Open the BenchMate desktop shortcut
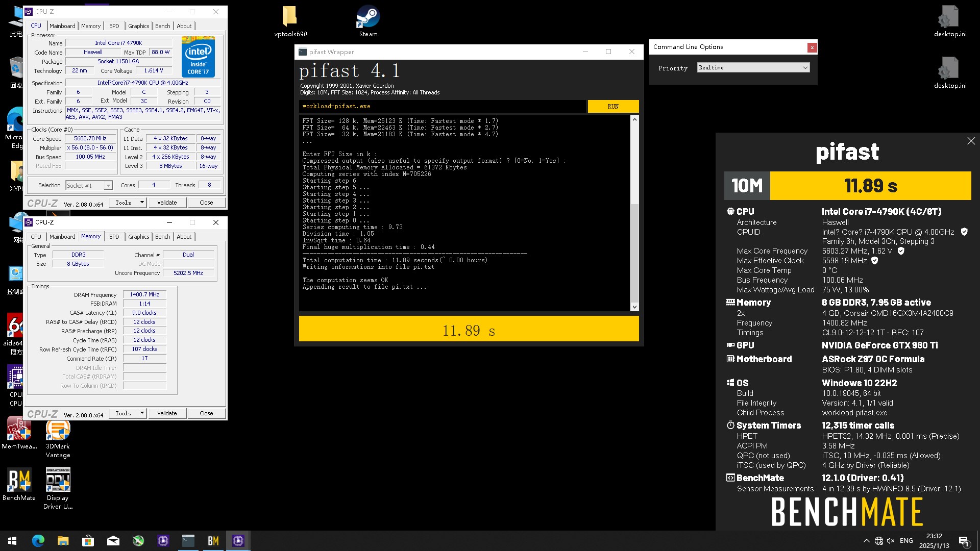 19,484
